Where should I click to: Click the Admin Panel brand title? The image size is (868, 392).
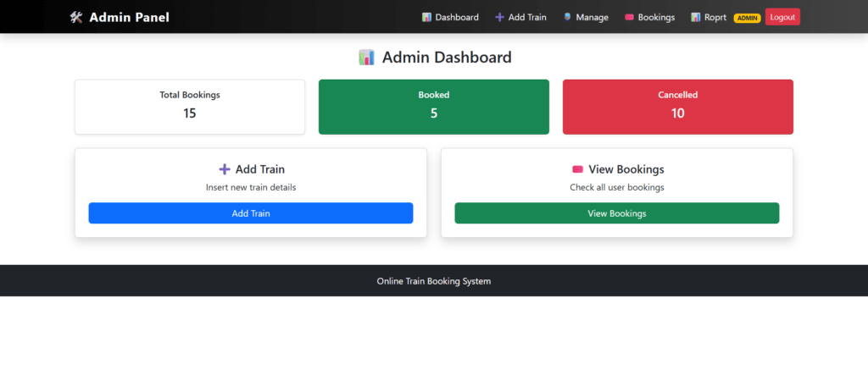[x=129, y=18]
